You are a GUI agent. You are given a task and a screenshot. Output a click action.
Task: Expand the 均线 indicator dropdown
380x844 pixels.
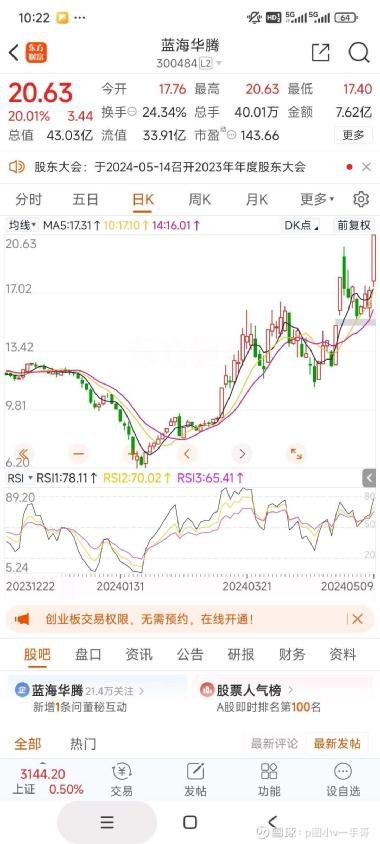click(x=22, y=225)
